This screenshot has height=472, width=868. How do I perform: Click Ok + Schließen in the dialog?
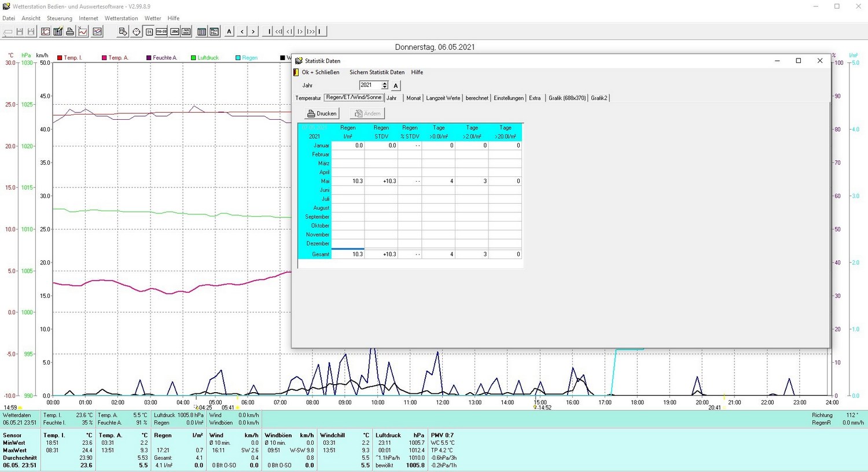point(320,72)
